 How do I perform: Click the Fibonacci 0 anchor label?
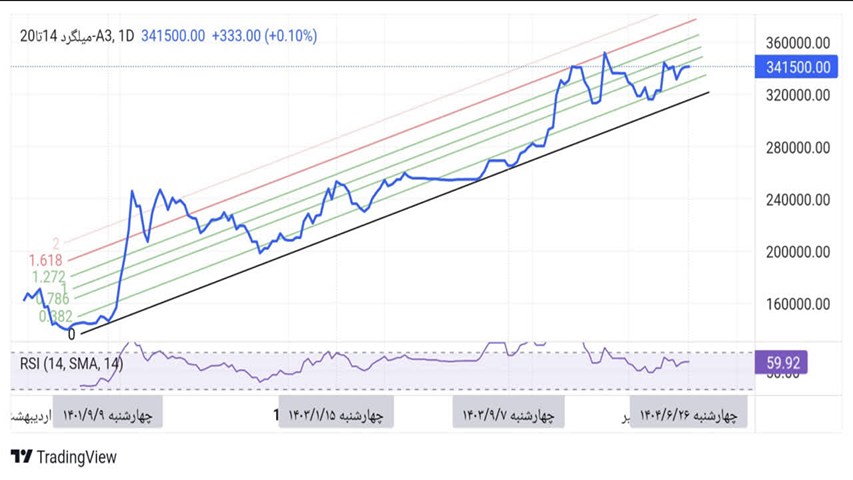[x=70, y=334]
